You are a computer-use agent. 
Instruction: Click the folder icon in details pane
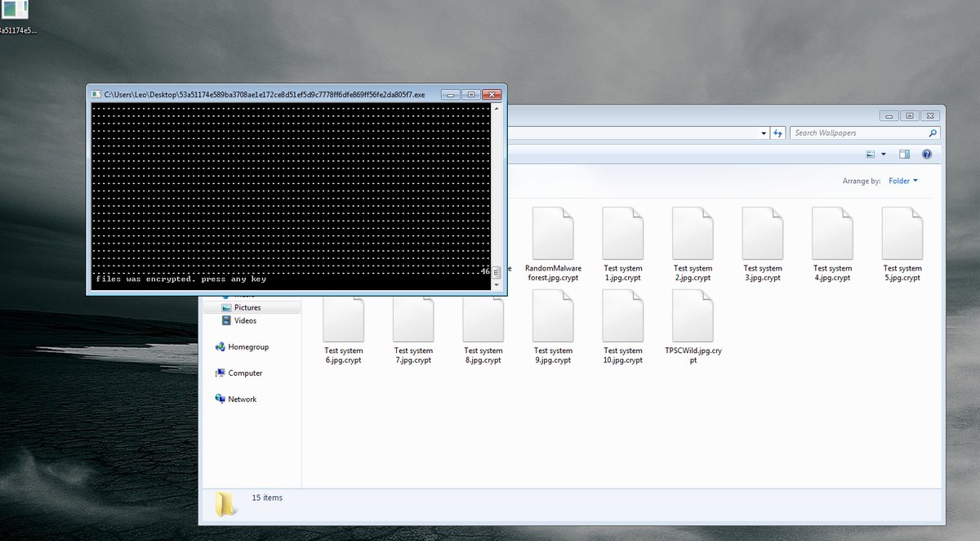[226, 504]
